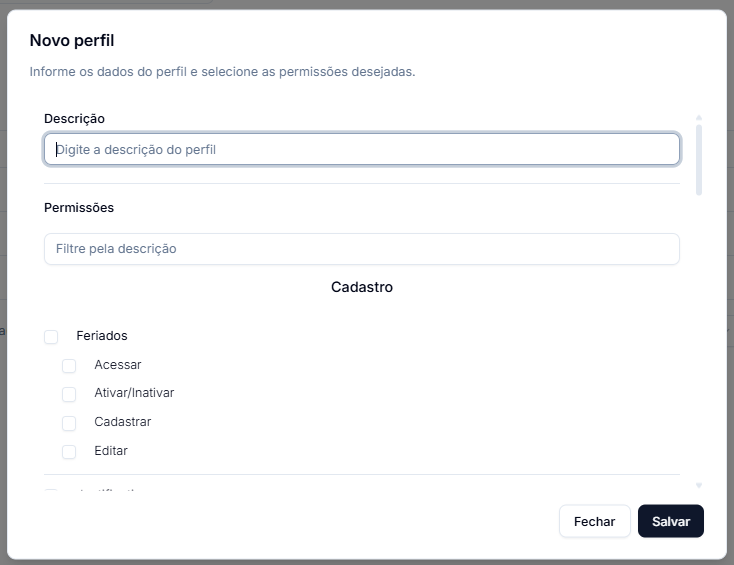Click the Novo perfil dialog title
Screen dimensions: 734x565
[72, 40]
